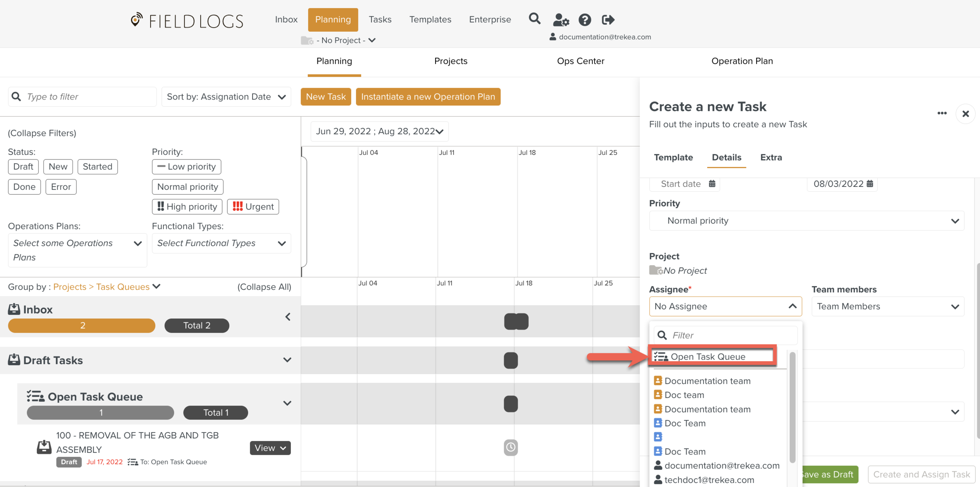
Task: Open the Priority Normal priority dropdown
Action: [806, 221]
